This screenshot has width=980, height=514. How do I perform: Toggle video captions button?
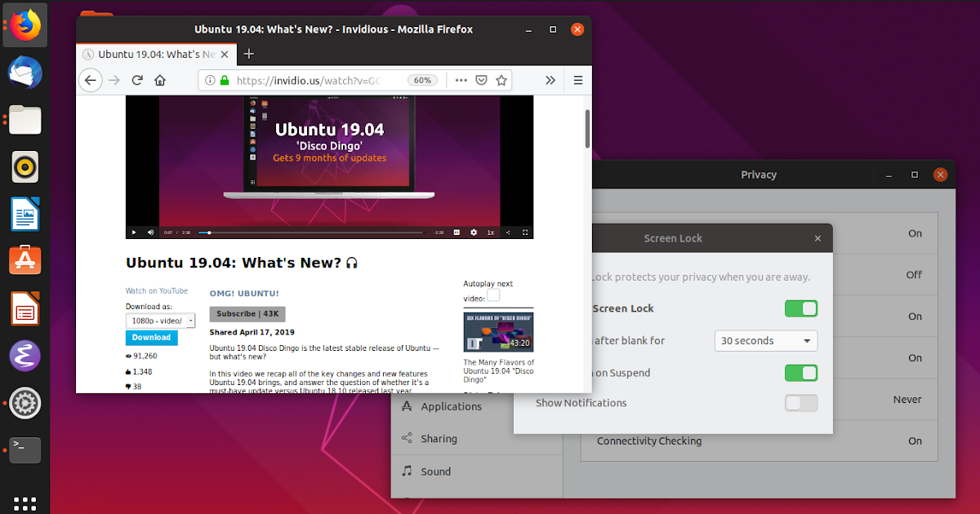(x=457, y=233)
